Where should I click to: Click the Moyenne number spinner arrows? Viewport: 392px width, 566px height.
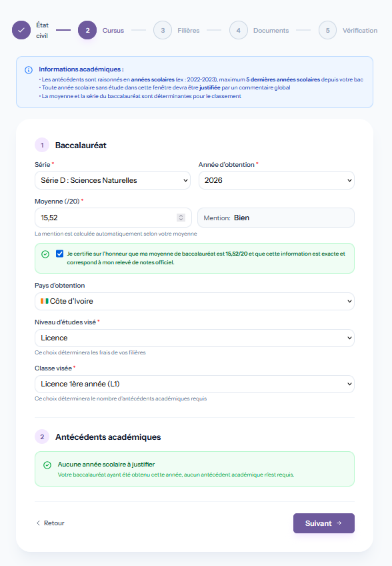(181, 218)
